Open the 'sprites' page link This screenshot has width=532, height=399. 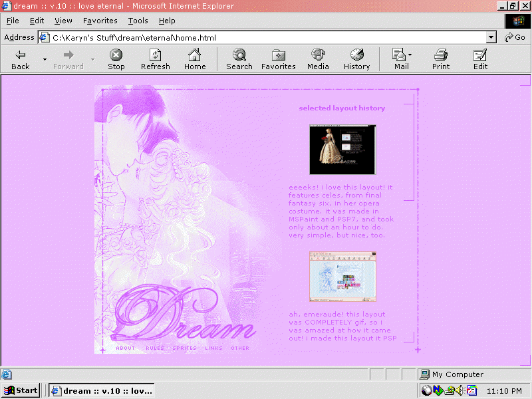tap(185, 348)
